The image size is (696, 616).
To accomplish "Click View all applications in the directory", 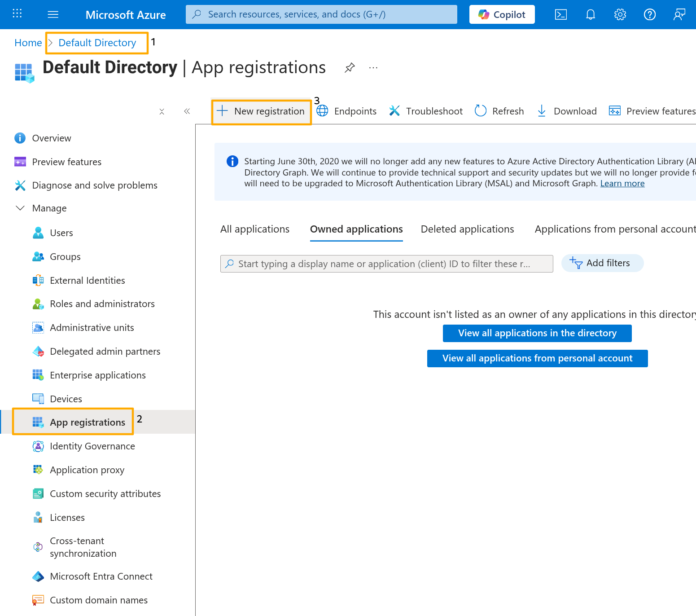I will (x=537, y=333).
